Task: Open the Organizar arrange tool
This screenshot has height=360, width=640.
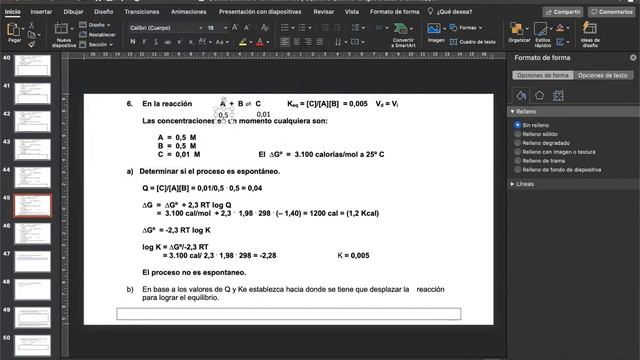Action: point(517,29)
